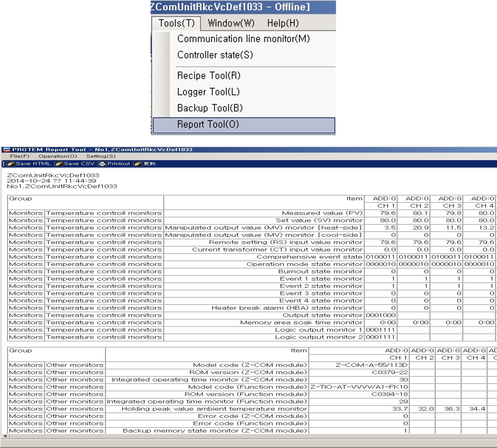Viewport: 497px width, 448px height.
Task: Click the Save CSV toolbar icon
Action: tap(59, 164)
